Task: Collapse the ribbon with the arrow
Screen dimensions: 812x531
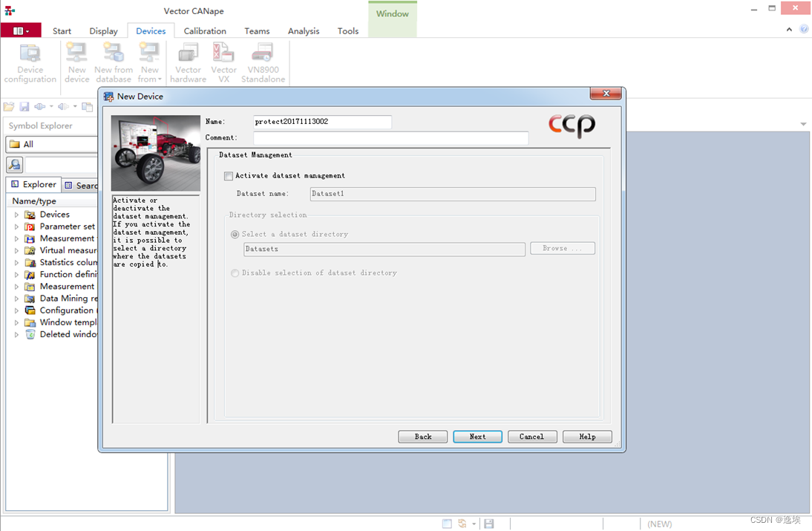Action: [789, 30]
